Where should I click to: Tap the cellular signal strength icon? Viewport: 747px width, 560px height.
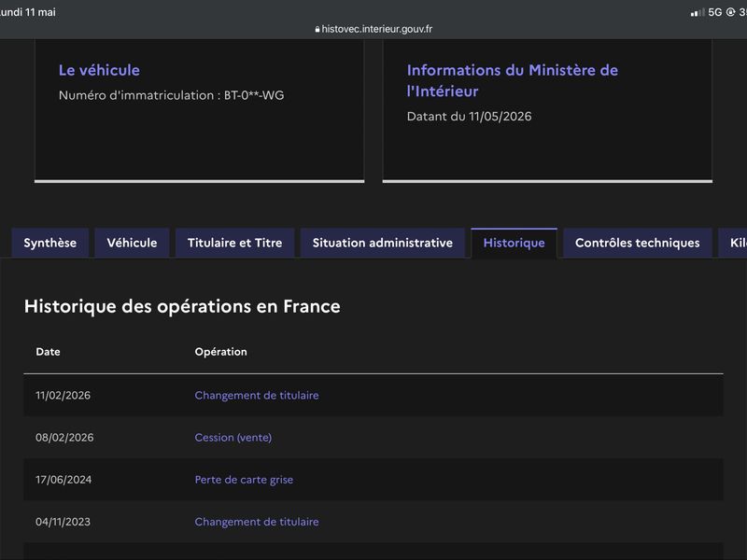pos(698,12)
